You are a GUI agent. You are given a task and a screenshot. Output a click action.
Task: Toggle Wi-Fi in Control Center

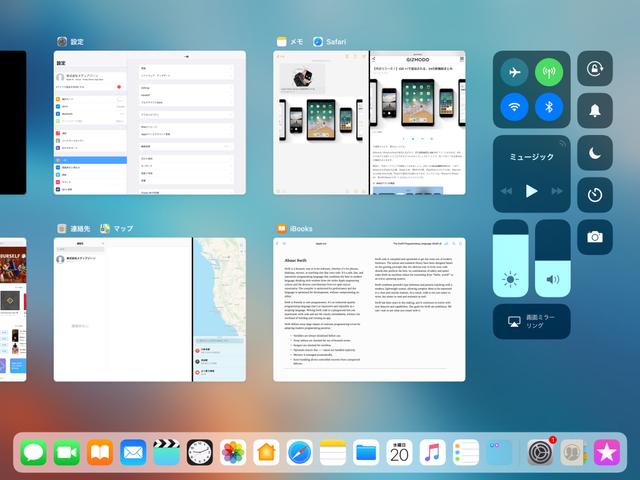[514, 107]
